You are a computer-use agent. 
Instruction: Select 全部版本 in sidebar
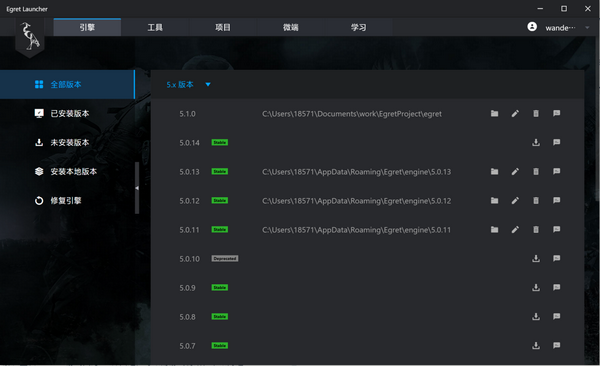click(x=67, y=84)
